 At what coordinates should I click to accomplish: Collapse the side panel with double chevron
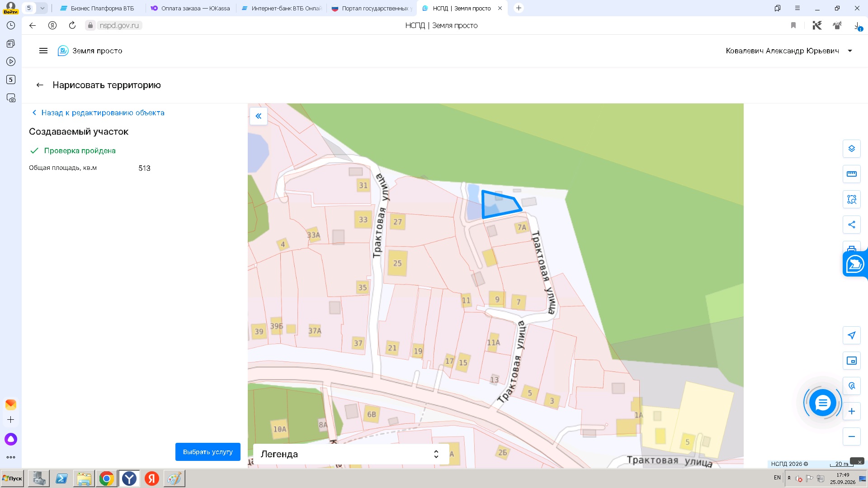coord(259,116)
